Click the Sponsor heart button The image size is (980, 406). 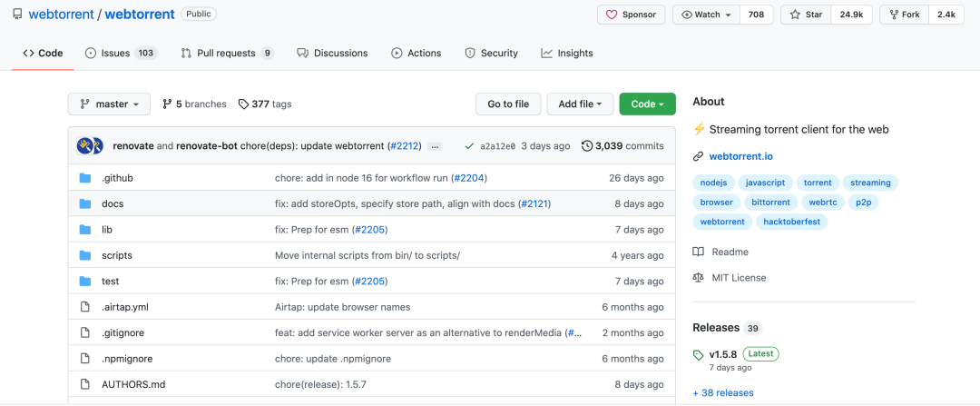(631, 15)
